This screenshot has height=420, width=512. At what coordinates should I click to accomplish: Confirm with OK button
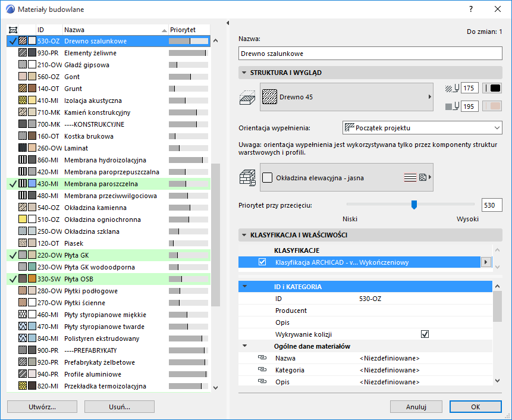(x=476, y=406)
